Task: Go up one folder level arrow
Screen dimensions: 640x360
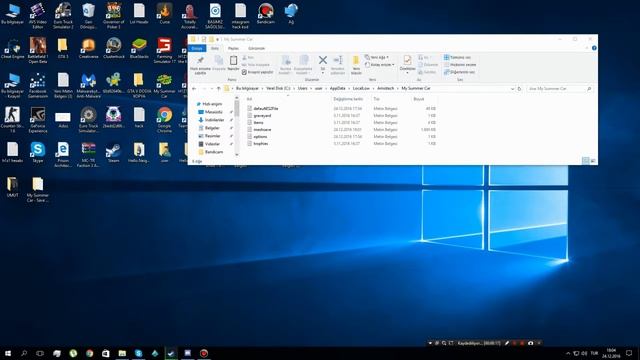Action: [x=218, y=89]
